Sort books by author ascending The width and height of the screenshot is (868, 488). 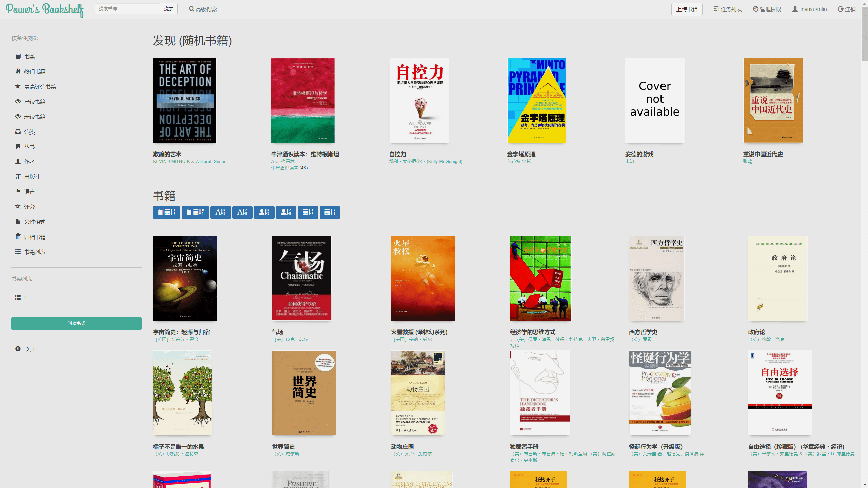point(264,212)
